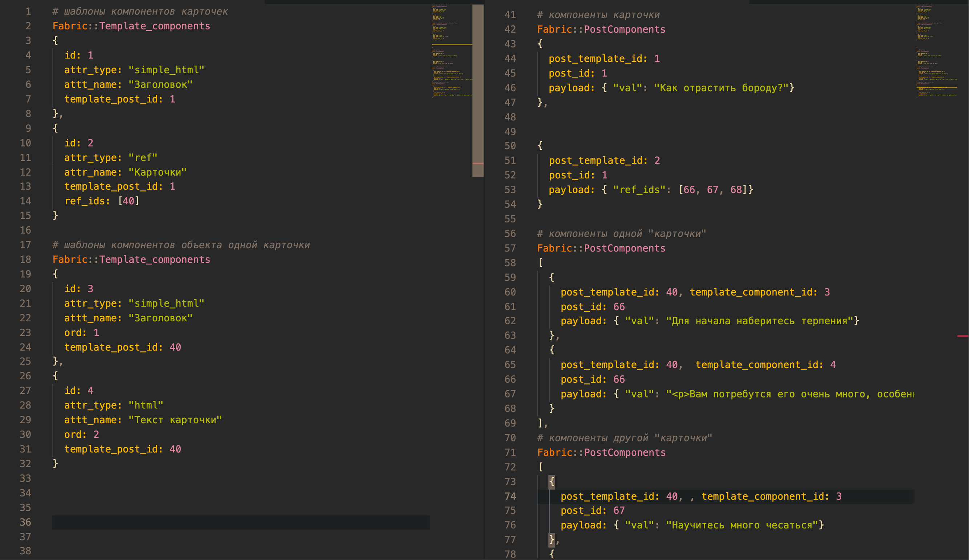Click opening square bracket on line 58
969x560 pixels.
(x=540, y=263)
